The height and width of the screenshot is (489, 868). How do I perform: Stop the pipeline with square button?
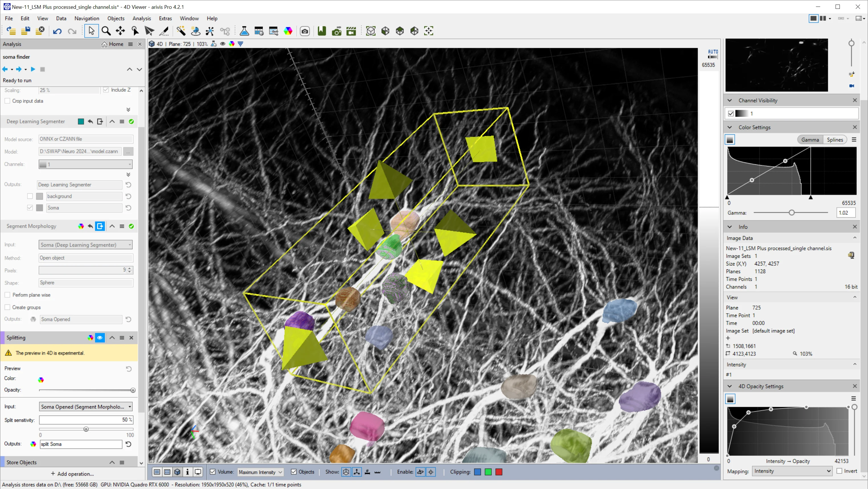point(42,69)
